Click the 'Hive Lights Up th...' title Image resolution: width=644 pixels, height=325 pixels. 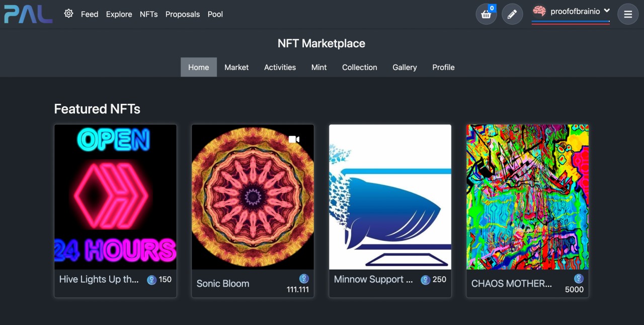pyautogui.click(x=99, y=279)
